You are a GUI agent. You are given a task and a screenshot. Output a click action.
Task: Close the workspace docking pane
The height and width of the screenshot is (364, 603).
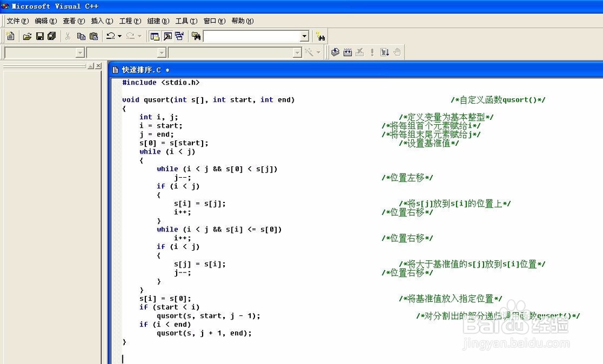point(98,66)
